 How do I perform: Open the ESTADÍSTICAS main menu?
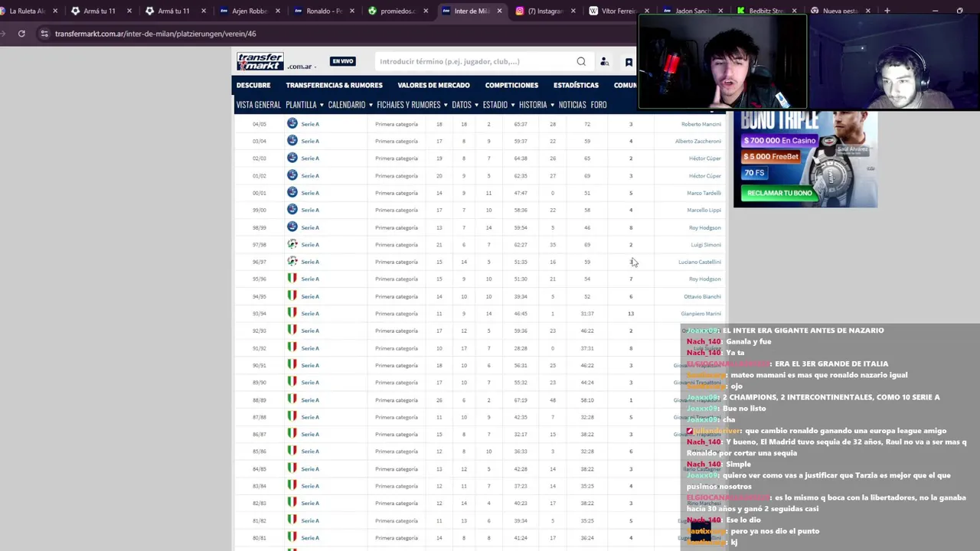576,85
